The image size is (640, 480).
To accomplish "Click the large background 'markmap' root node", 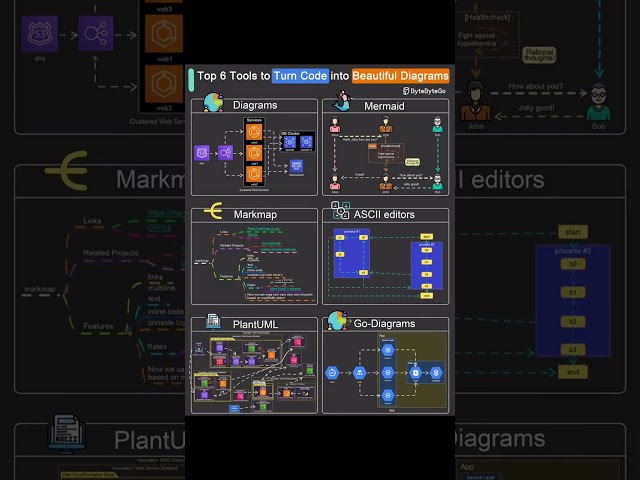I will 40,289.
